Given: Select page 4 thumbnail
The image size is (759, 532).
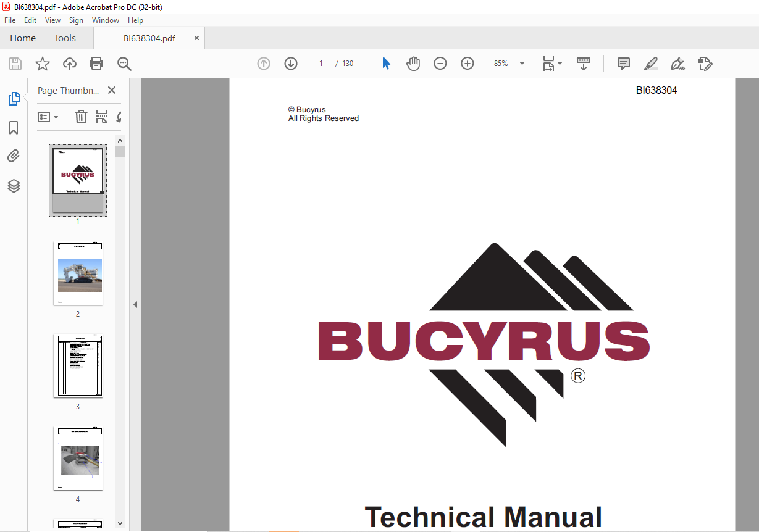Looking at the screenshot, I should click(78, 459).
